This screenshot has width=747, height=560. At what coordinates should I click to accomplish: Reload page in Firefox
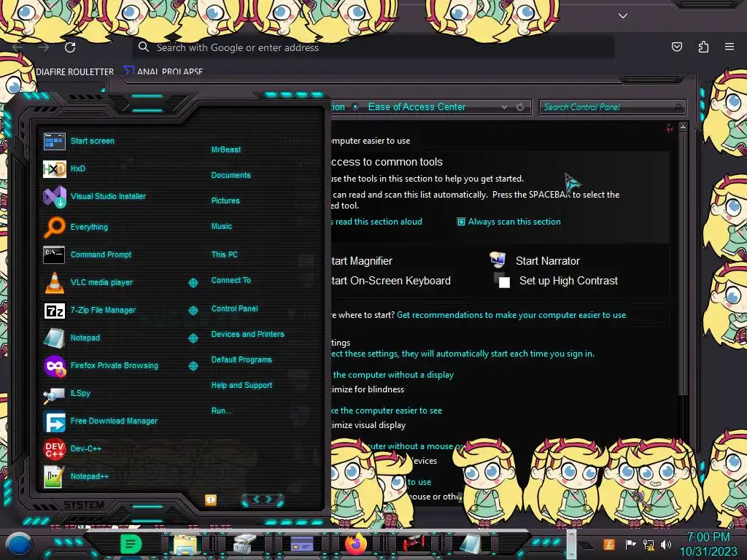(x=70, y=47)
